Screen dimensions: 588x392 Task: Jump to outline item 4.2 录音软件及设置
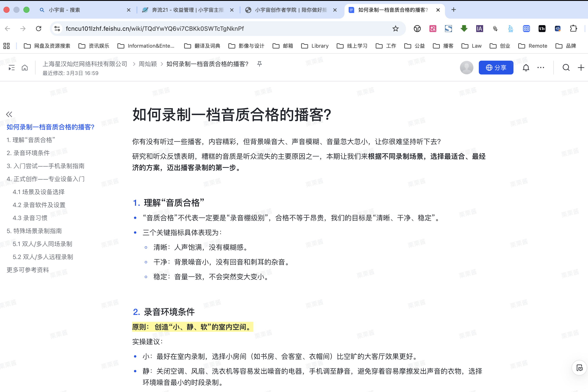(x=39, y=205)
